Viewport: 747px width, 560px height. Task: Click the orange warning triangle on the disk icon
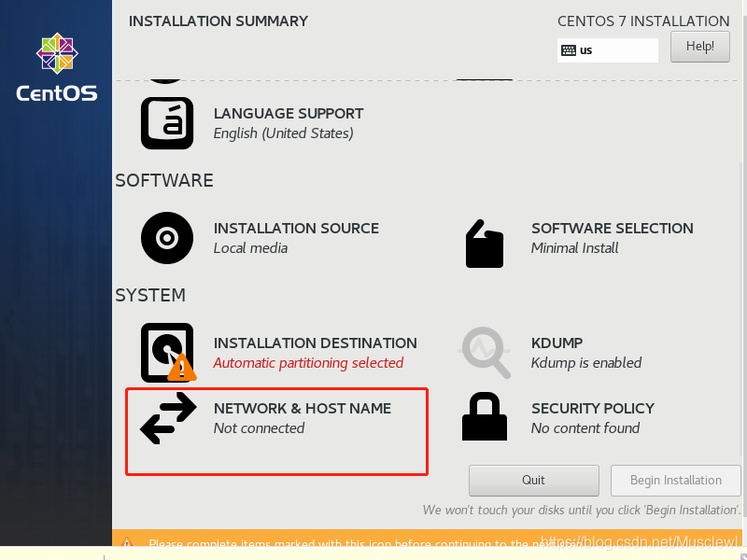pos(181,368)
